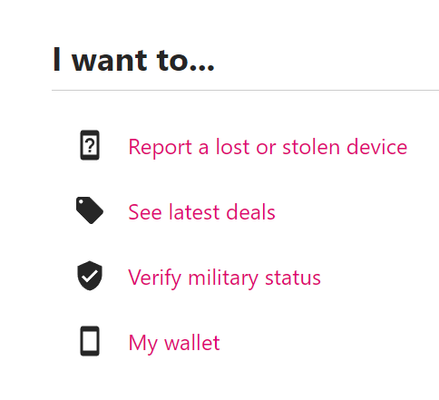
Task: Click the blank phone icon beside My wallet
Action: [90, 341]
